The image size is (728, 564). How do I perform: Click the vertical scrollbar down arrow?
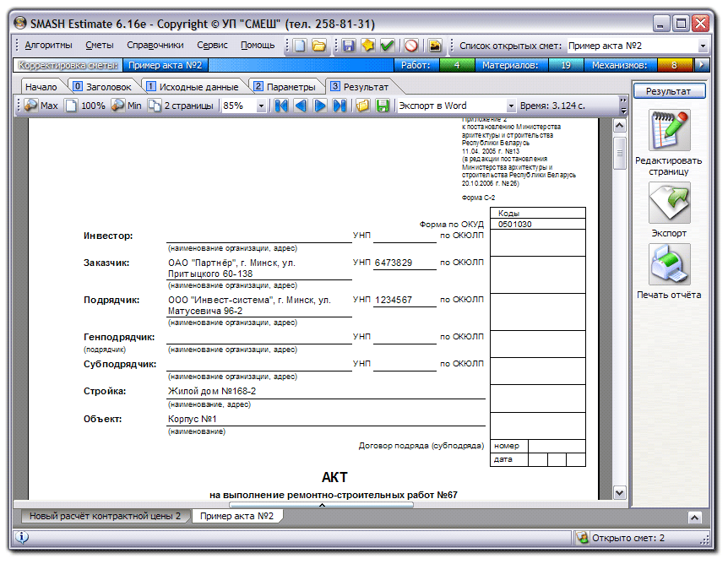coord(619,492)
